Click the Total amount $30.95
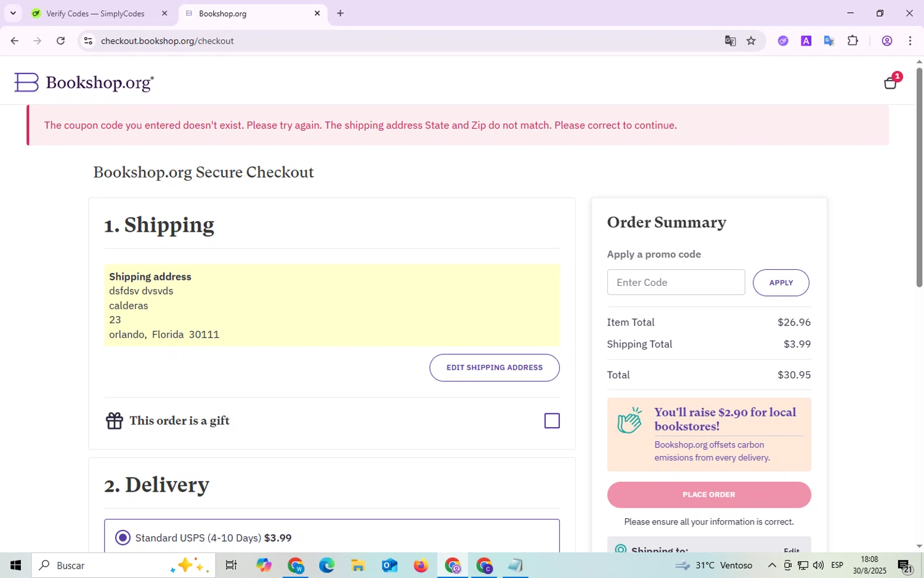Screen dimensions: 924x578 tap(794, 375)
